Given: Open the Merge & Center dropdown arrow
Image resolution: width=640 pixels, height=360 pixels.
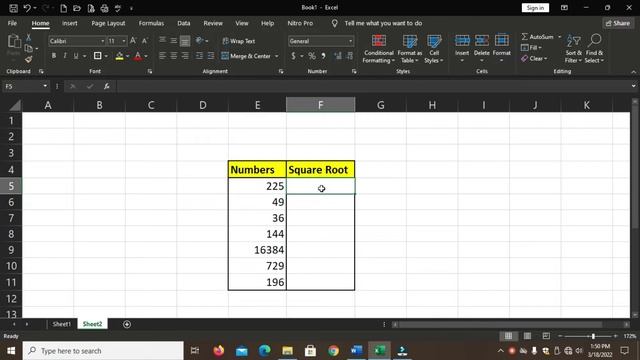Looking at the screenshot, I should click(x=277, y=56).
